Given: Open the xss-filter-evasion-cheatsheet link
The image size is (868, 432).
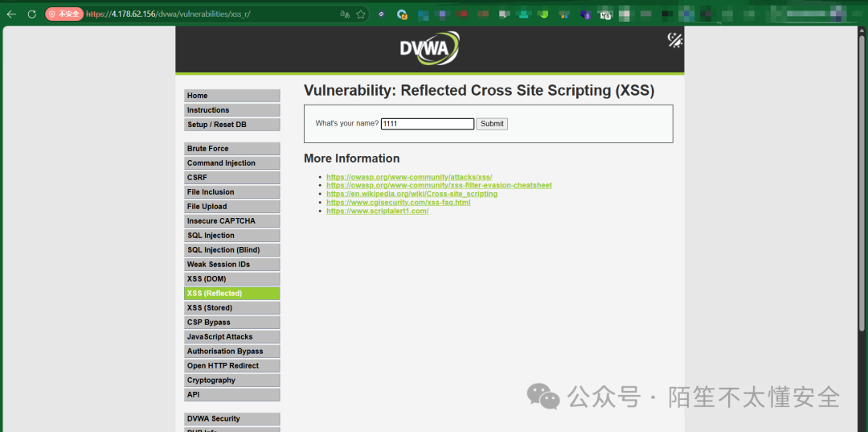Looking at the screenshot, I should tap(439, 185).
